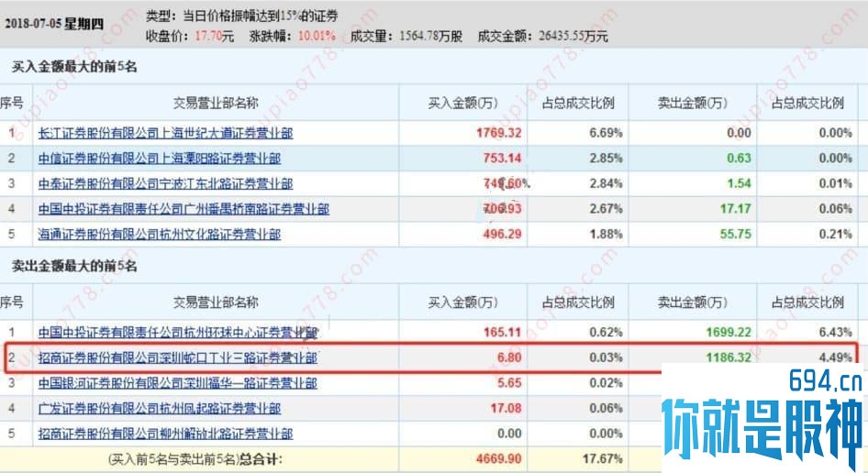This screenshot has height=473, width=868.
Task: Open 中国中投证券广州番禺桥南路证券营业部 link
Action: click(x=184, y=209)
